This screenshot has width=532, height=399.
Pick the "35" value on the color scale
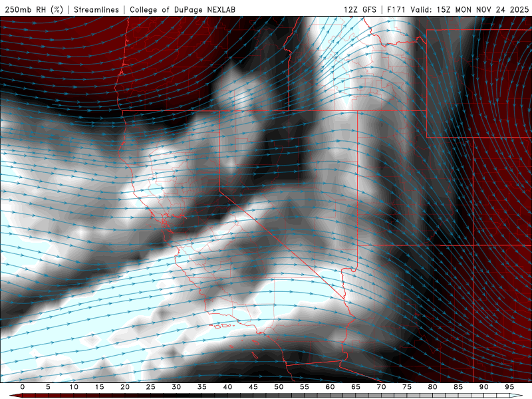pos(202,387)
